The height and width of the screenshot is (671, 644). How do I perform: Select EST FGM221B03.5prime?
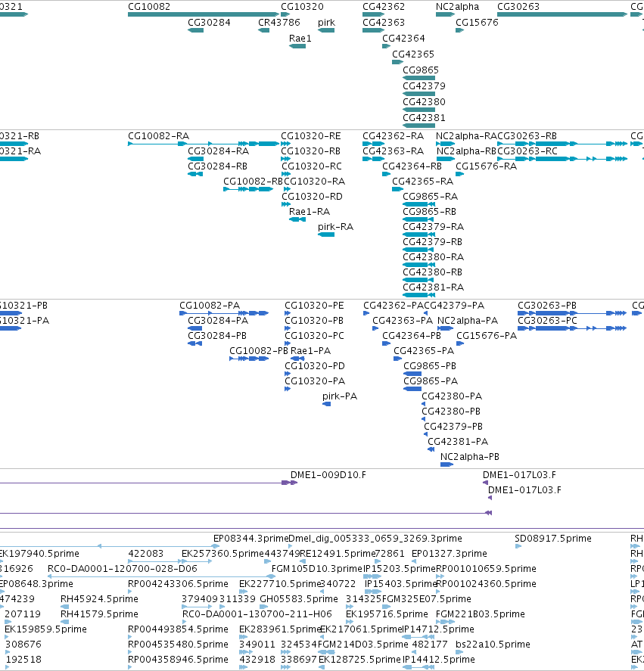[481, 614]
